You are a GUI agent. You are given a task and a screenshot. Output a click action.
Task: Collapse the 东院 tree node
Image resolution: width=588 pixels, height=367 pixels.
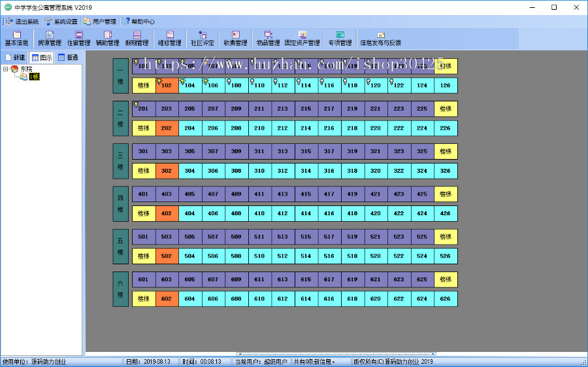6,69
